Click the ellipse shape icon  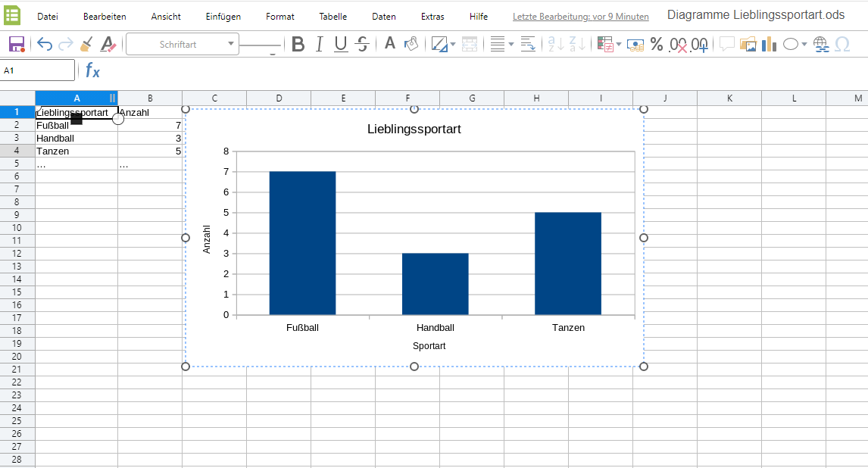pos(791,44)
